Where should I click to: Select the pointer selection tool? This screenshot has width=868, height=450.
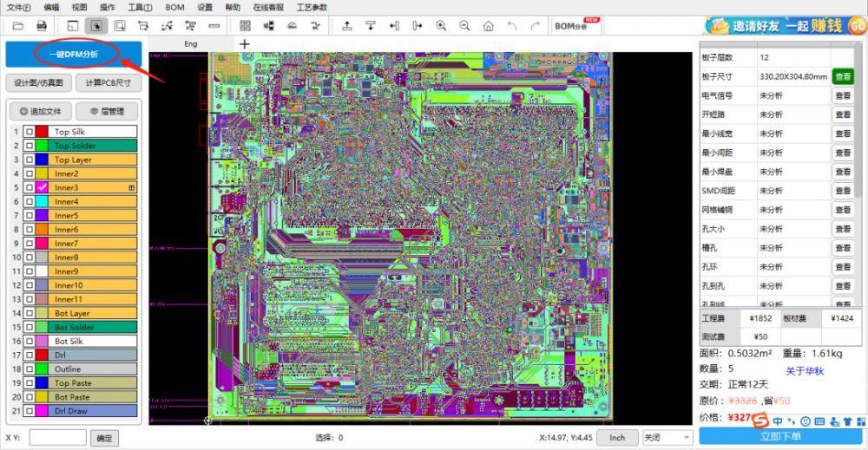(96, 26)
